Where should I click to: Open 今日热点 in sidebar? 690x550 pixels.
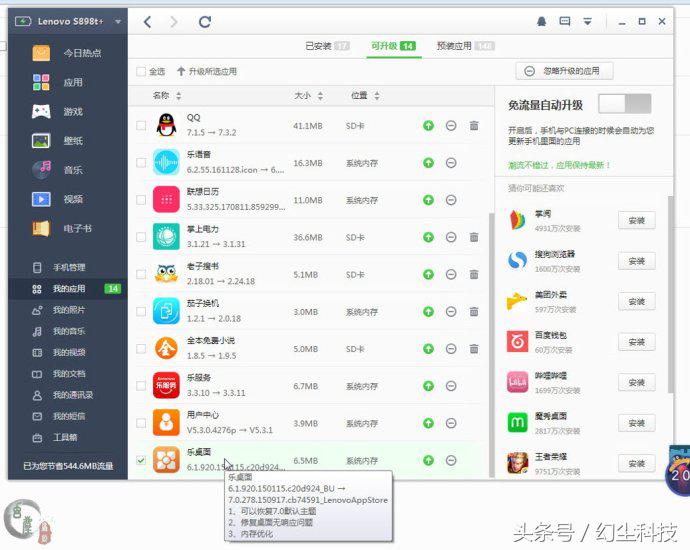tap(68, 53)
